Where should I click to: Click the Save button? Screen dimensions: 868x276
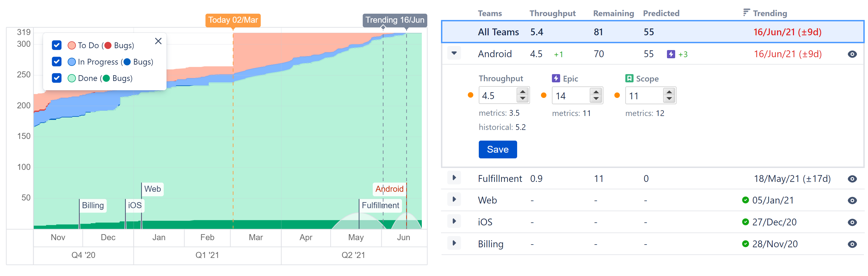[498, 149]
